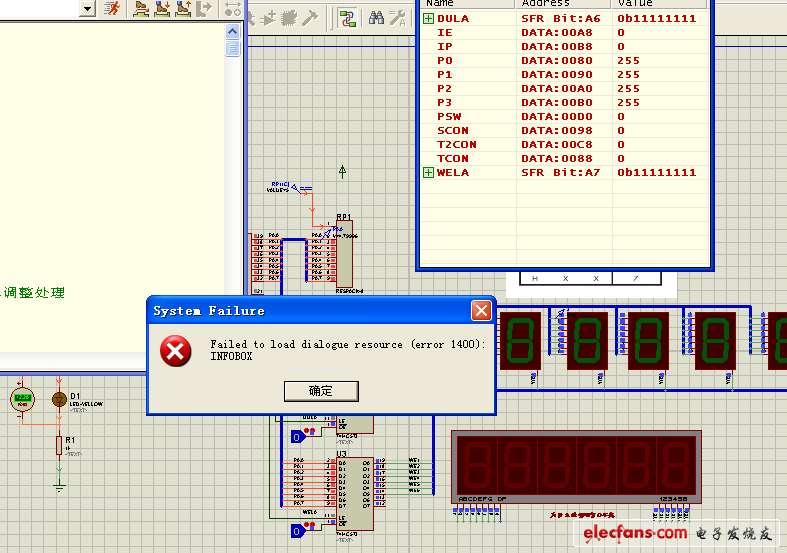Click the property assignment wrench icon

(398, 19)
